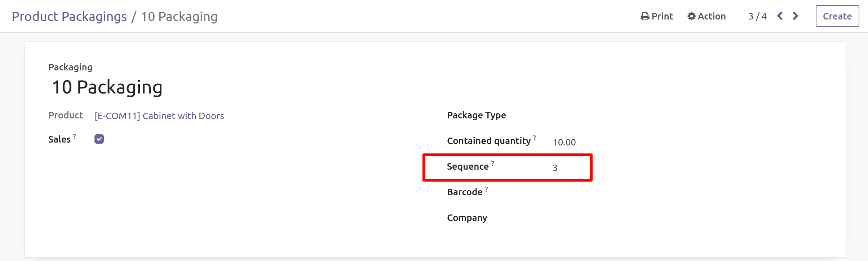Click Sequence help question mark
This screenshot has height=261, width=868.
tap(493, 164)
